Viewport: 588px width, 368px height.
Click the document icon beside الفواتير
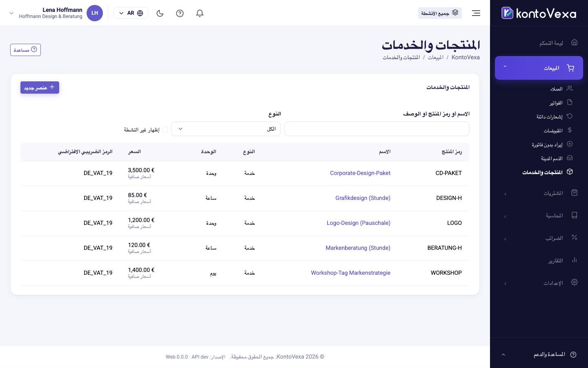click(570, 102)
